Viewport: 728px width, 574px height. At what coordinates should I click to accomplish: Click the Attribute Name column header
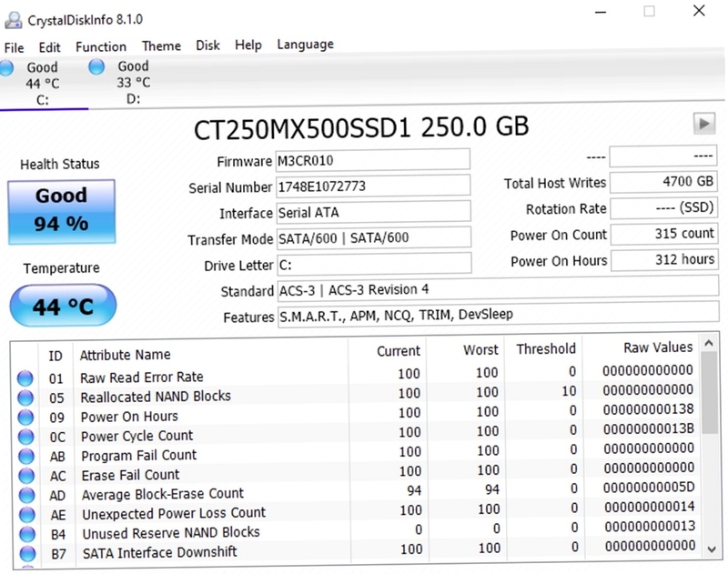click(x=125, y=355)
